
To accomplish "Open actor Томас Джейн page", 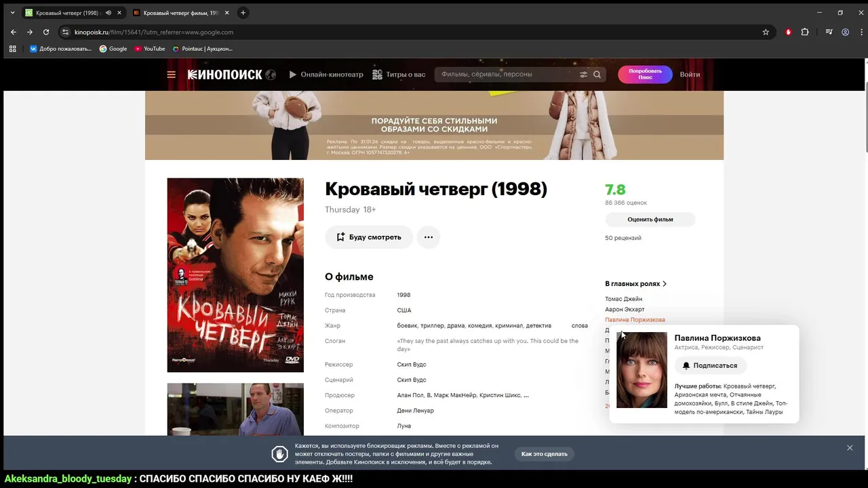I will (624, 299).
